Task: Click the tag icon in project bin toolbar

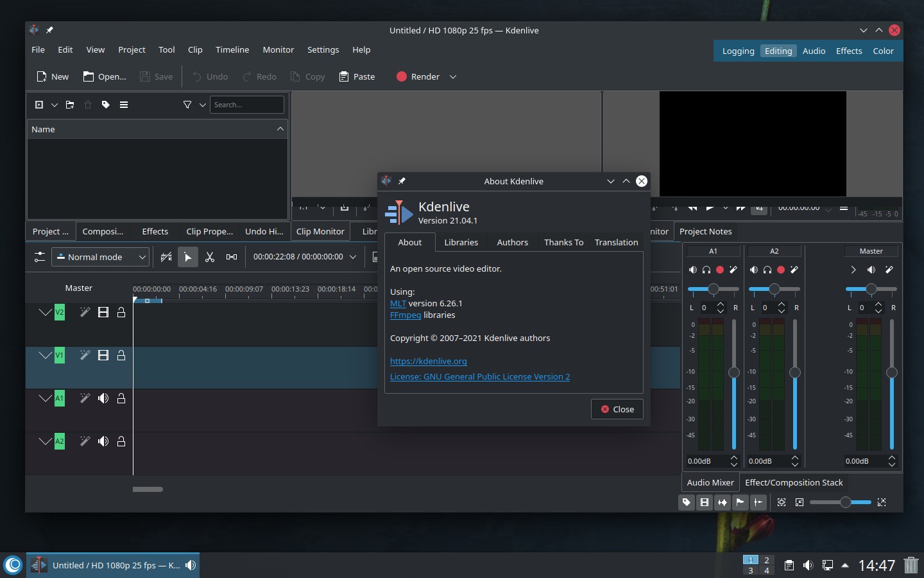Action: 106,105
